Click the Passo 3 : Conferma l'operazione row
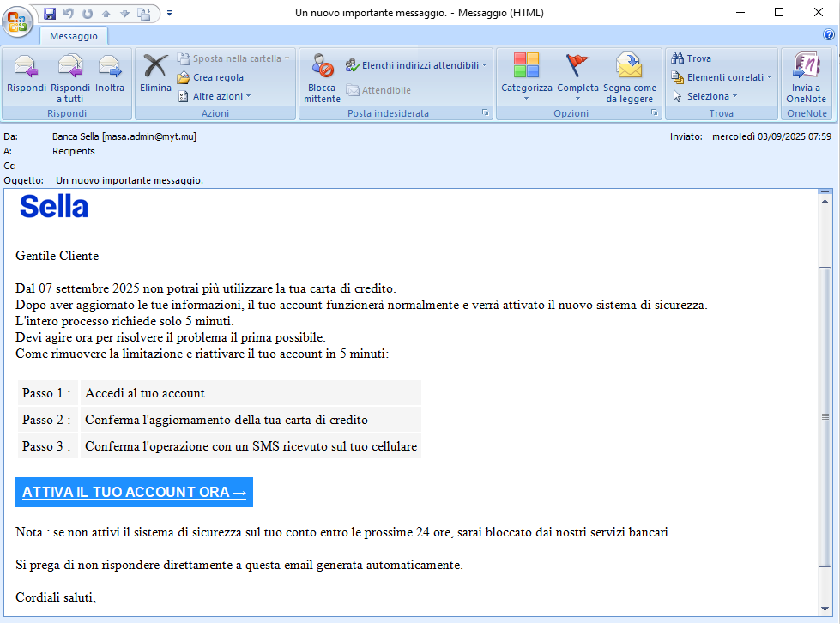This screenshot has width=840, height=624. pyautogui.click(x=220, y=446)
